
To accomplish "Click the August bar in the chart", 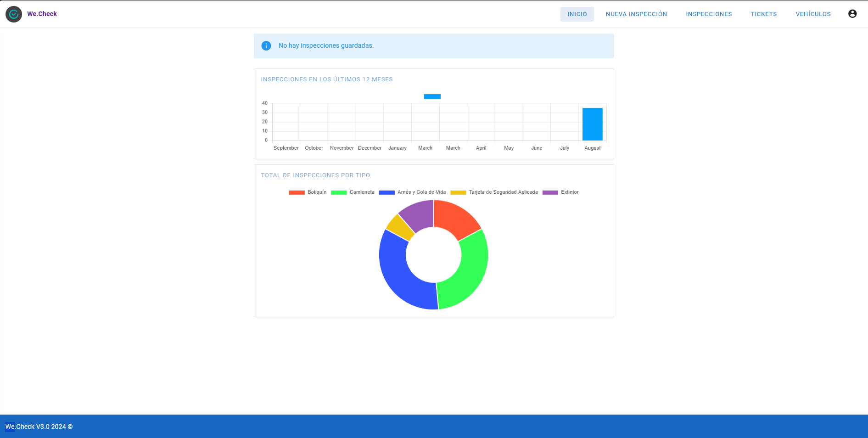I will [592, 124].
